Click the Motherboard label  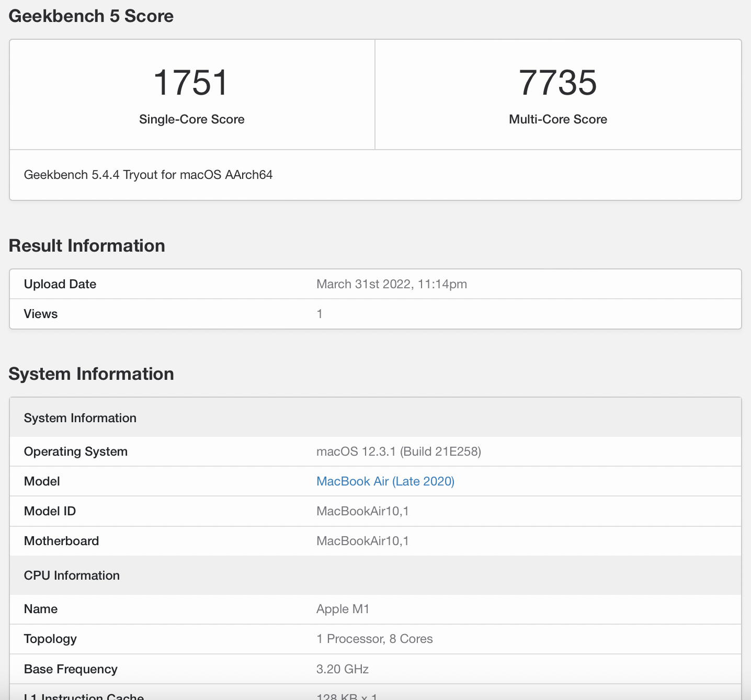(x=61, y=541)
